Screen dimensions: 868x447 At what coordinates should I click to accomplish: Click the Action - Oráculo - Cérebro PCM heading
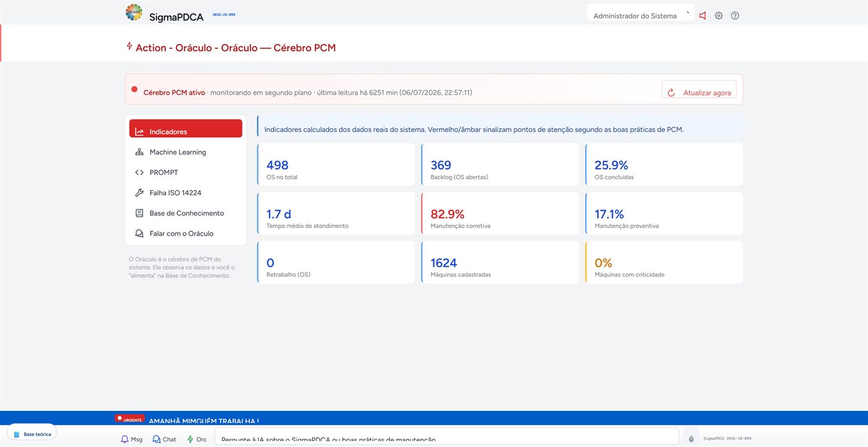236,48
